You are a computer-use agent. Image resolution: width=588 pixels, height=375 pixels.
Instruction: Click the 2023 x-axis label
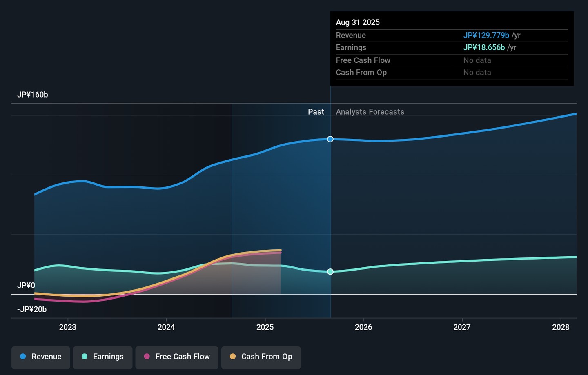[68, 327]
